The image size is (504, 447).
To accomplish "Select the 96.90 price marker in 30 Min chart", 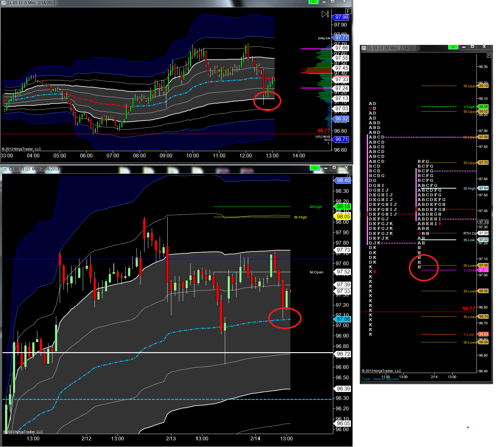I will [483, 291].
